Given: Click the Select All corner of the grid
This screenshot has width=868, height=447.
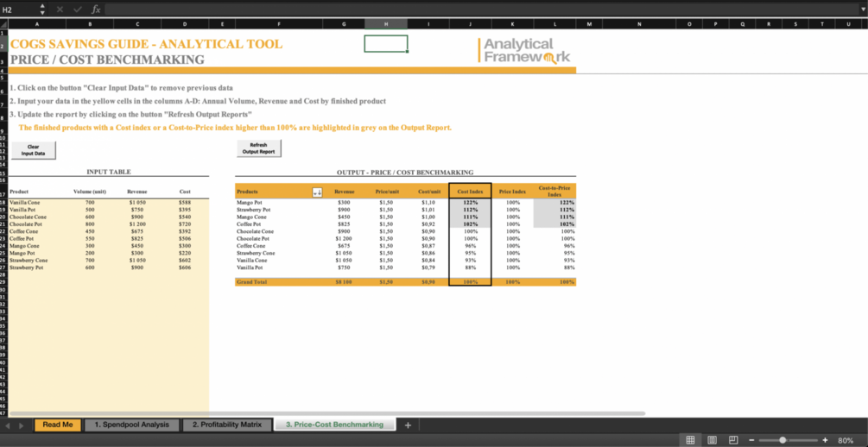Looking at the screenshot, I should 4,24.
